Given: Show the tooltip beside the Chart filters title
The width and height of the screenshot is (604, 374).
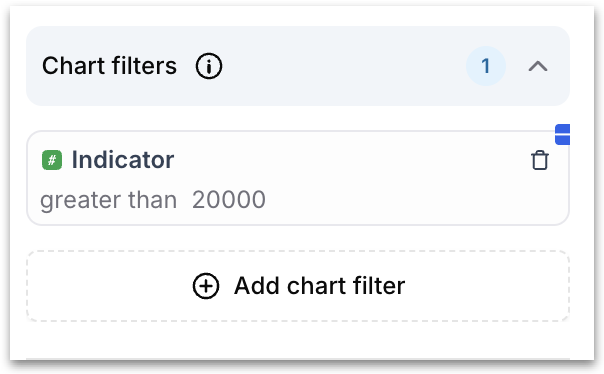Looking at the screenshot, I should (x=209, y=66).
